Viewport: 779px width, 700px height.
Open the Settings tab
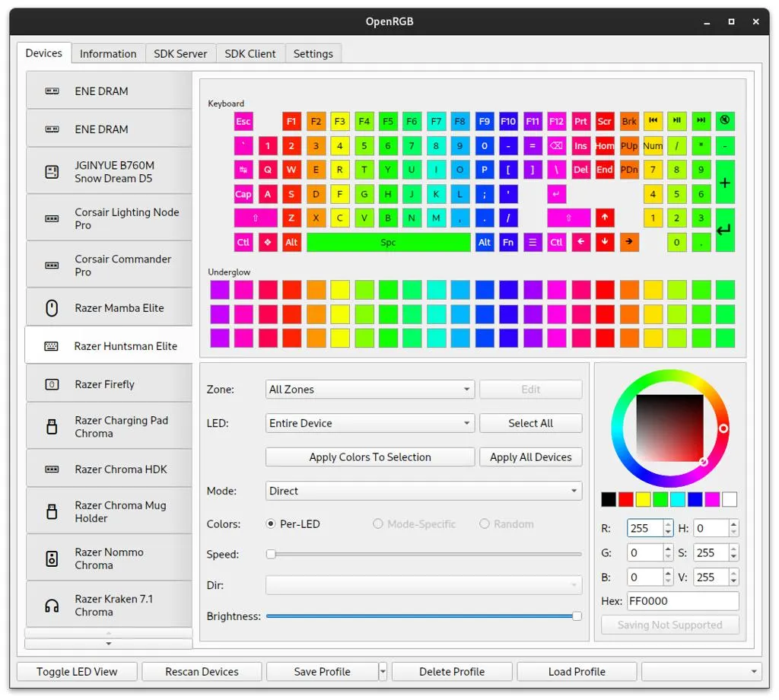coord(313,54)
